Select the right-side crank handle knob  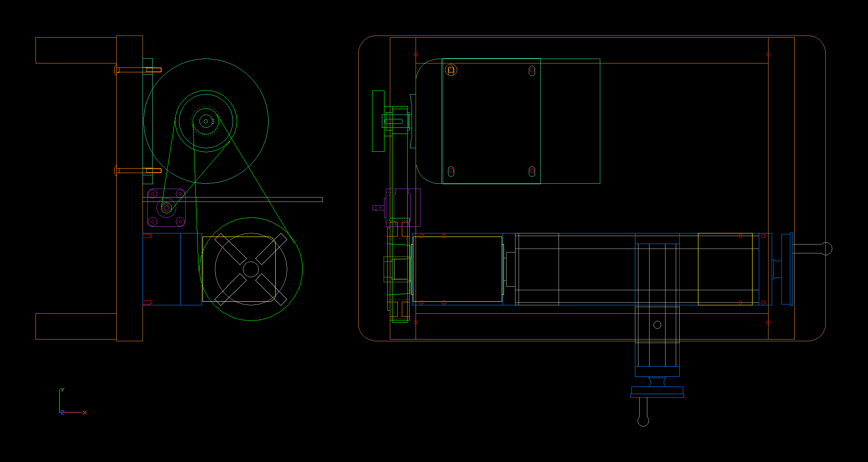(826, 249)
